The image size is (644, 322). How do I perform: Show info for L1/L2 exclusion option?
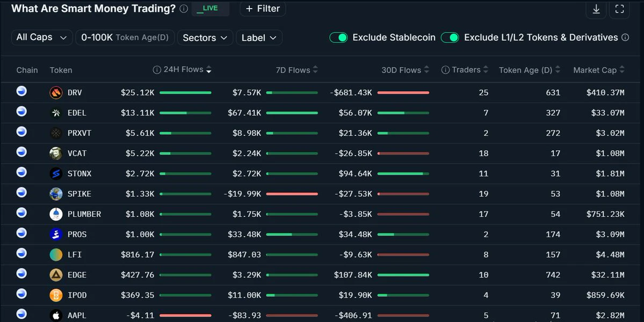pyautogui.click(x=625, y=38)
